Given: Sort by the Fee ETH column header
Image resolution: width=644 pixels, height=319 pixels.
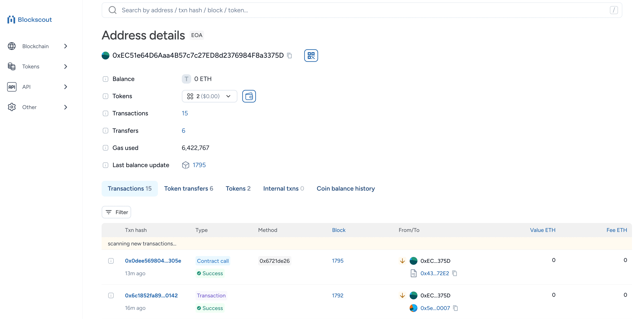Looking at the screenshot, I should point(616,230).
